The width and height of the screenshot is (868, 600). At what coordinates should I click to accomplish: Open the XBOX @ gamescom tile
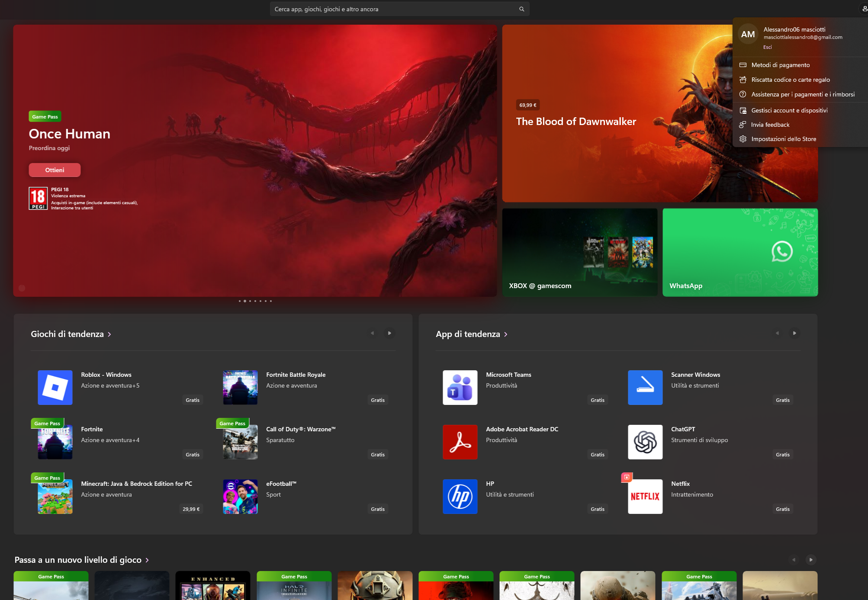coord(580,252)
